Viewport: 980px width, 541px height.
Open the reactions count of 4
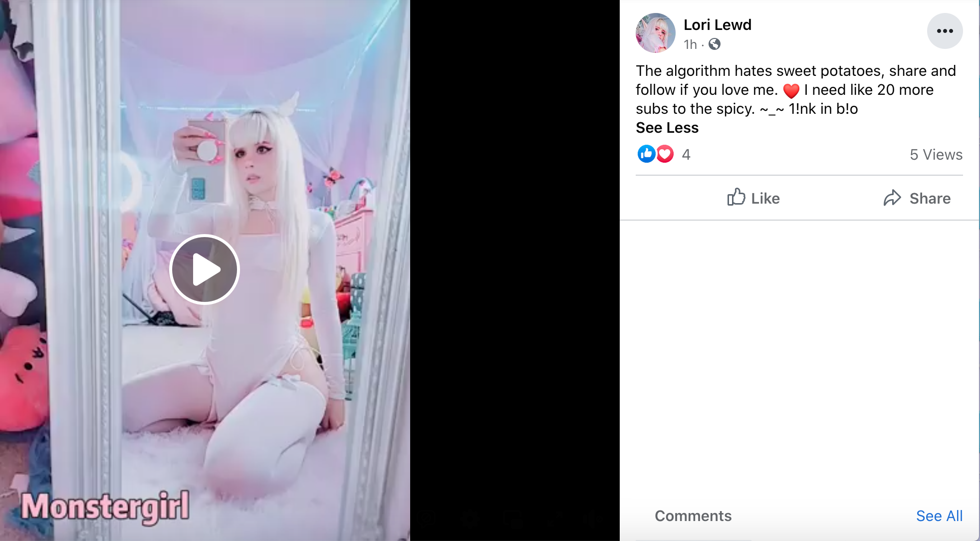pyautogui.click(x=686, y=155)
